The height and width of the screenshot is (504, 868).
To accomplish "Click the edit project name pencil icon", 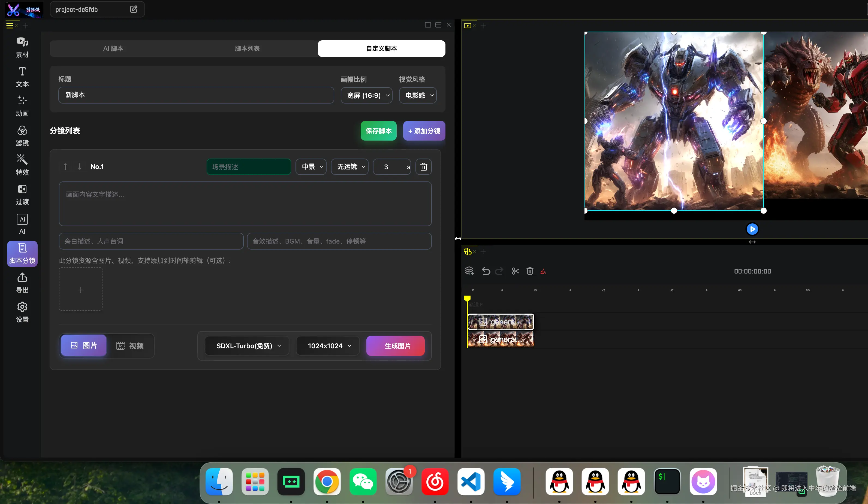I will point(134,9).
